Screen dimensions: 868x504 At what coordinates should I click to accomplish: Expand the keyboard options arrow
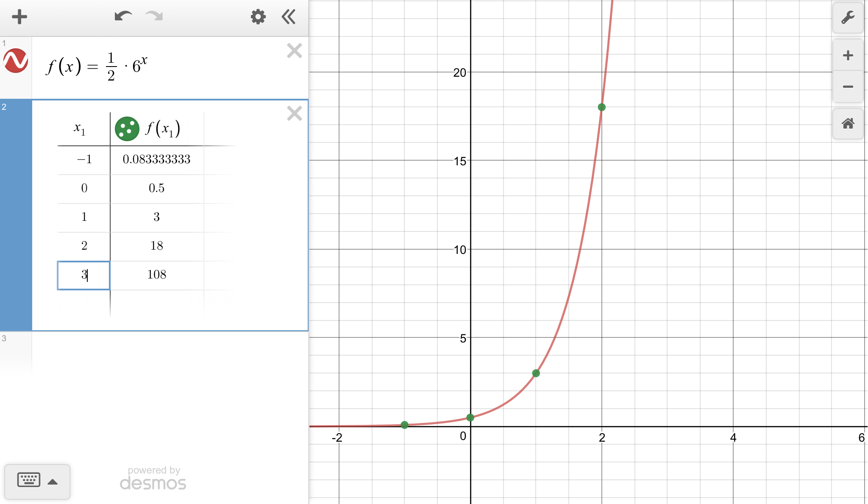pos(53,482)
